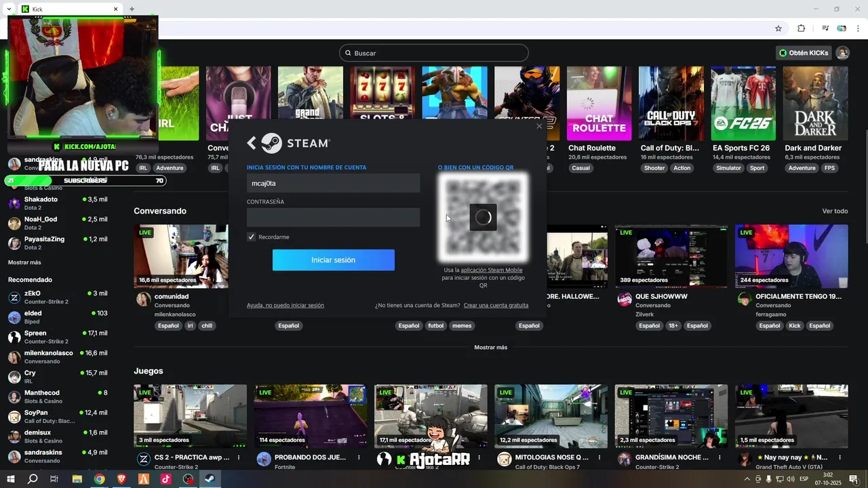The image size is (868, 488).
Task: Toggle the Recordarme checkbox
Action: [x=251, y=237]
